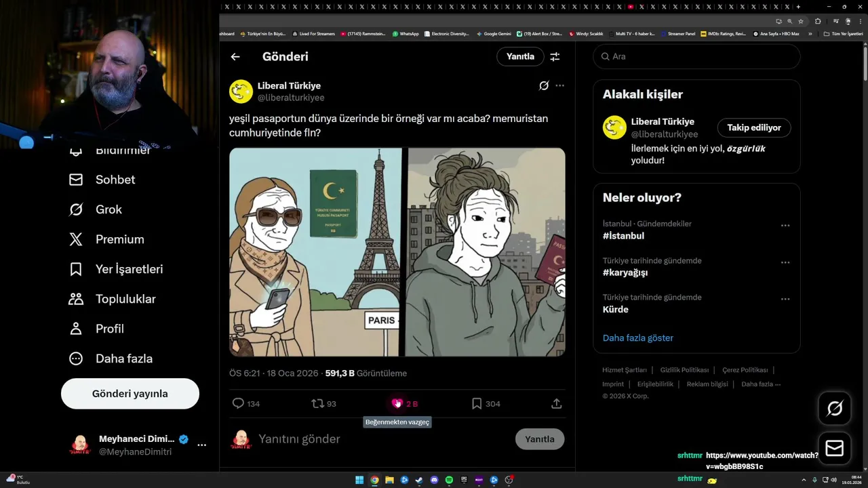Click the Grok explain icon on Liberal Türkiye's post
This screenshot has width=868, height=488.
[x=544, y=85]
